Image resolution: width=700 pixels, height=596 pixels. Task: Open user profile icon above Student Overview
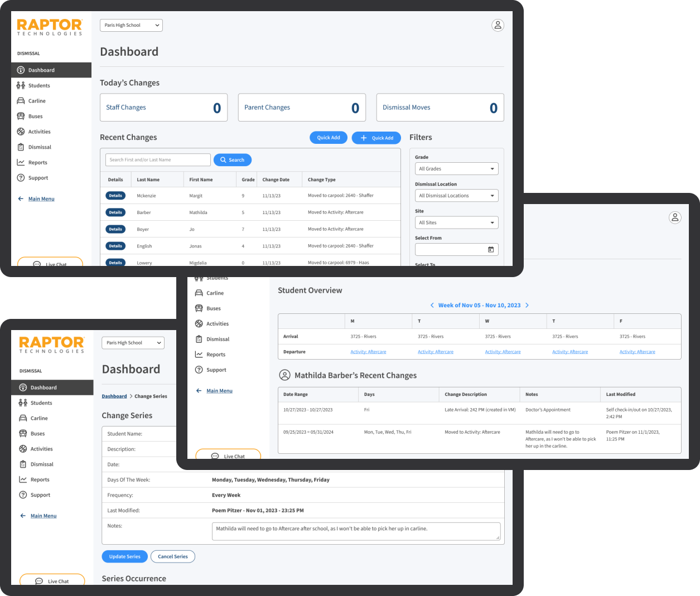pos(675,217)
